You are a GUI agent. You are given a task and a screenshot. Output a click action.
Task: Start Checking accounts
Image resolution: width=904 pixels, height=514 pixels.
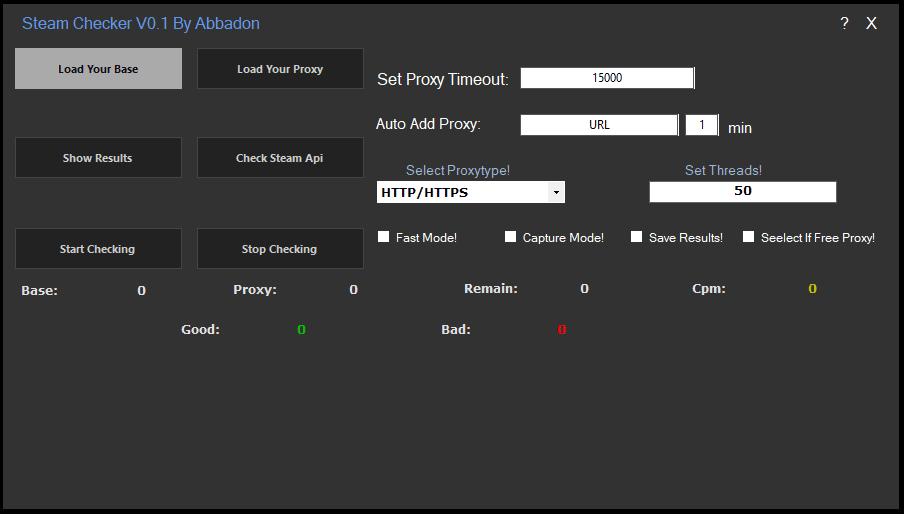point(98,248)
